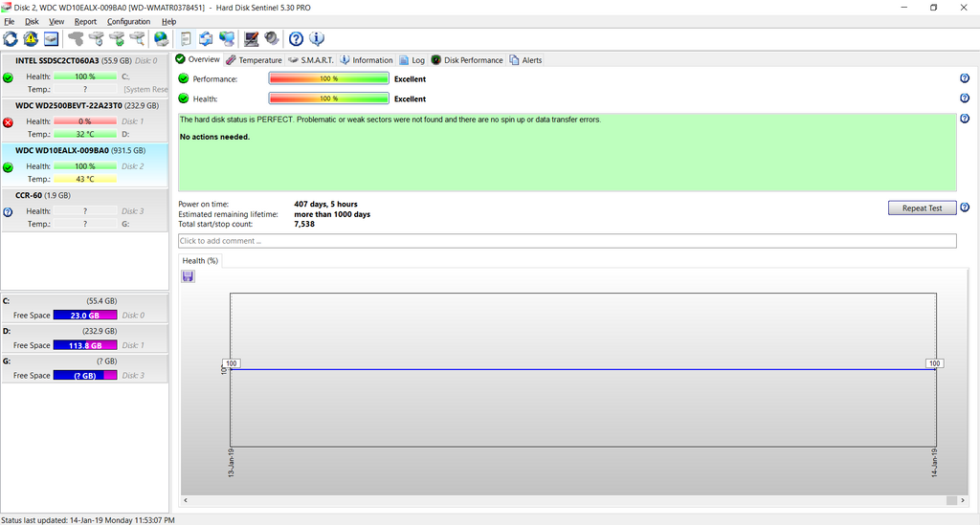Click the network computers toolbar icon
Screen dimensions: 980x525
[227, 38]
